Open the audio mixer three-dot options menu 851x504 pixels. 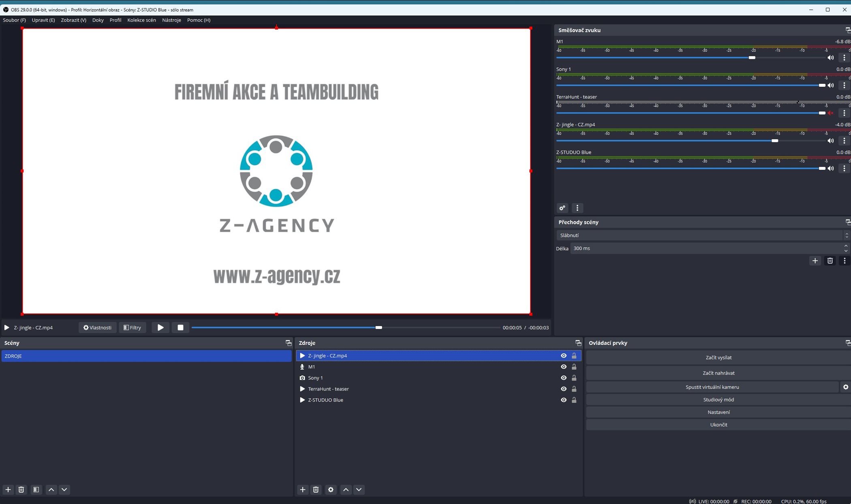click(577, 208)
